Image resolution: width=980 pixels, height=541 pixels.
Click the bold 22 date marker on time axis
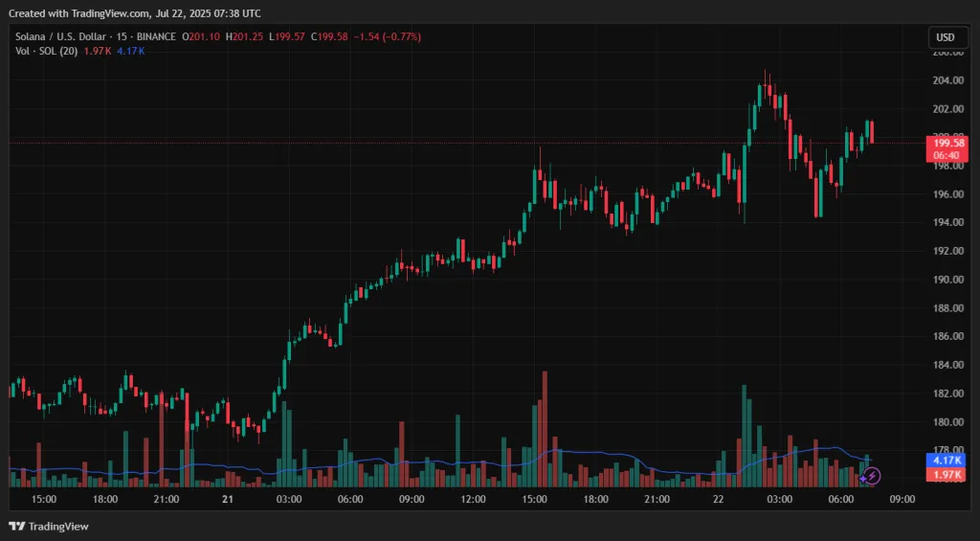(x=718, y=499)
